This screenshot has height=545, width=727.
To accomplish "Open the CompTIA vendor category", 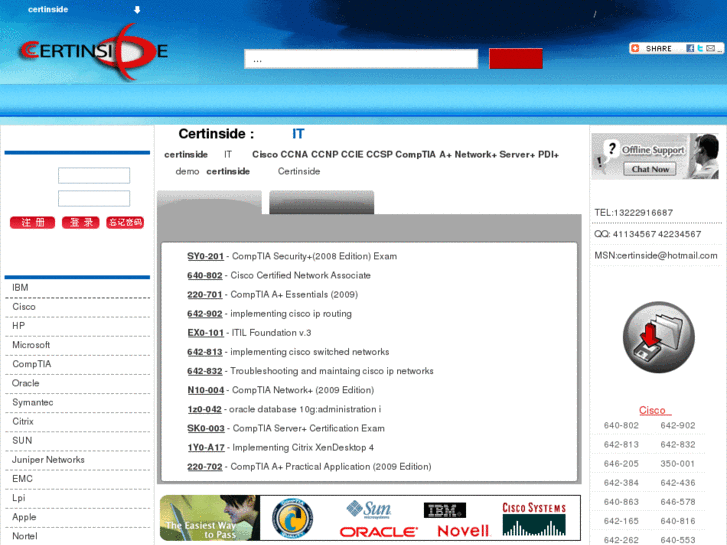I will click(32, 364).
